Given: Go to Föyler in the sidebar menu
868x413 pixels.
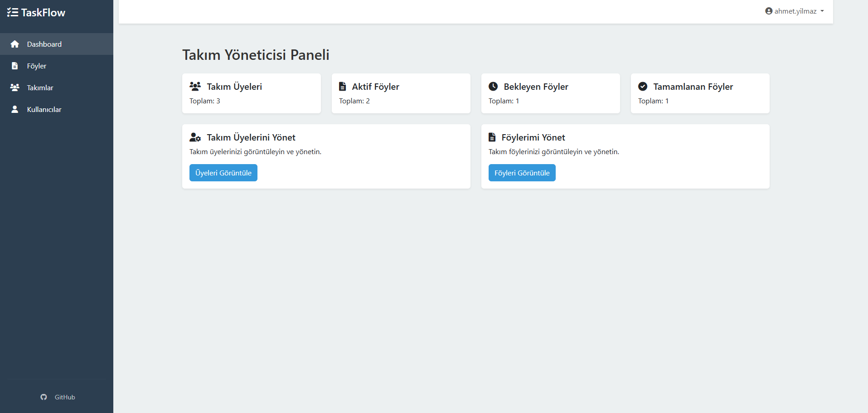Looking at the screenshot, I should tap(37, 66).
